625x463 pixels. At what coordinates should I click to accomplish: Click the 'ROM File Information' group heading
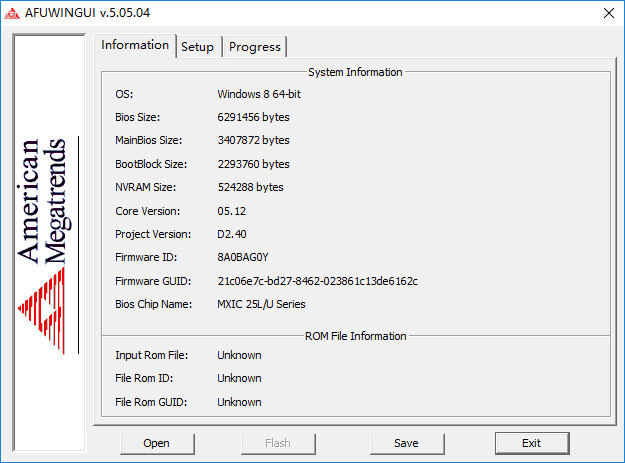[x=356, y=336]
